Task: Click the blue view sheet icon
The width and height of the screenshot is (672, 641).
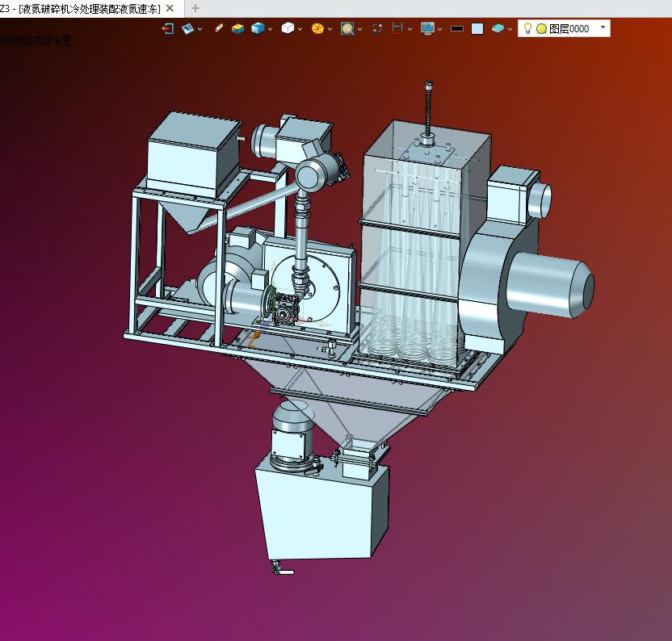Action: (x=187, y=29)
